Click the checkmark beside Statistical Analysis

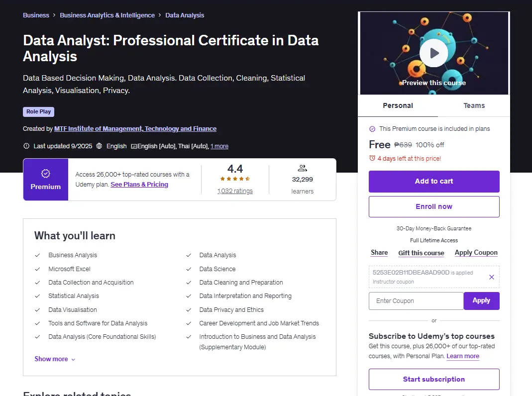[x=38, y=296]
